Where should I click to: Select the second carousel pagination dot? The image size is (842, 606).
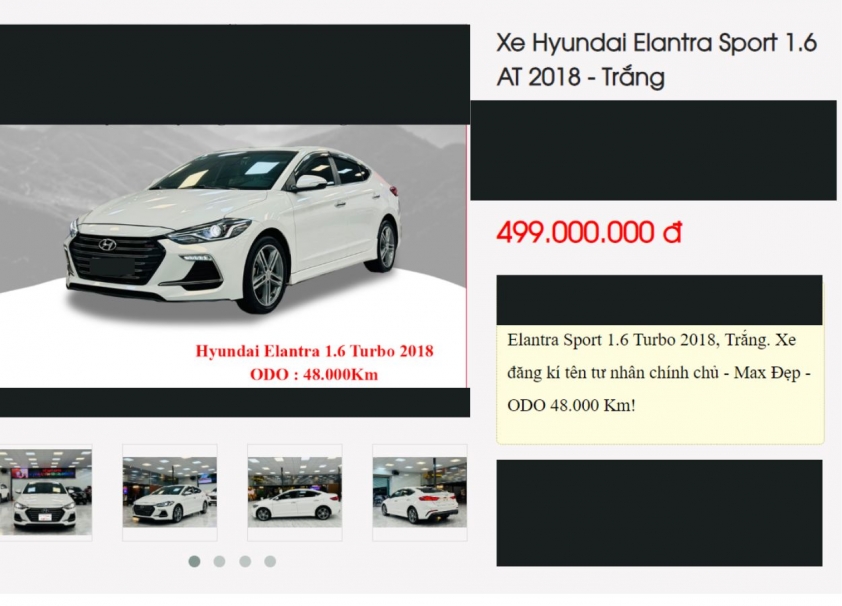pos(219,561)
